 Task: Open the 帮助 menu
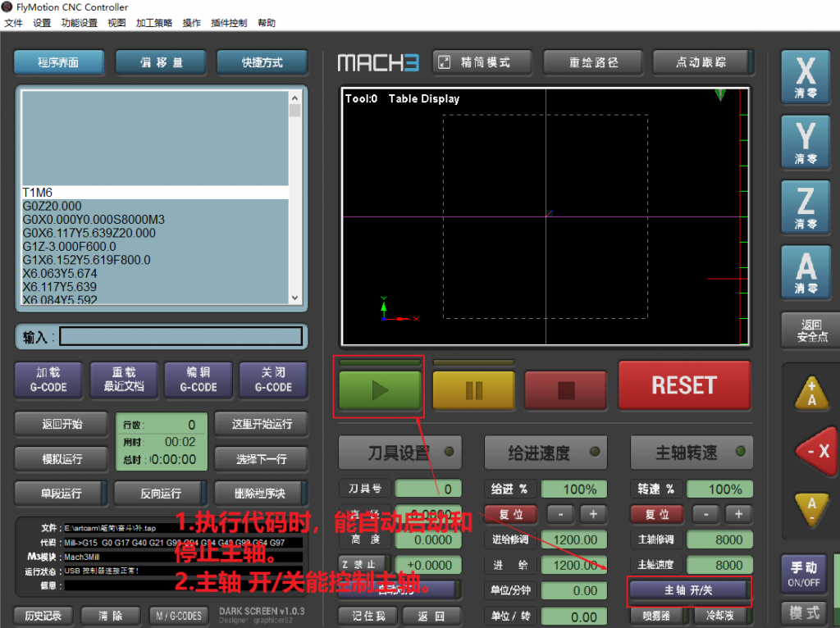click(x=267, y=23)
